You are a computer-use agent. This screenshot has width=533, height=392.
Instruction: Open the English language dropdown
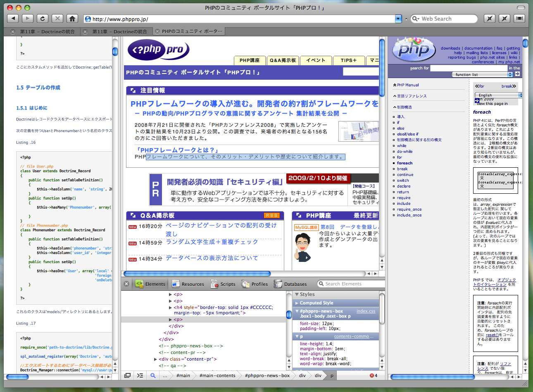(x=498, y=95)
